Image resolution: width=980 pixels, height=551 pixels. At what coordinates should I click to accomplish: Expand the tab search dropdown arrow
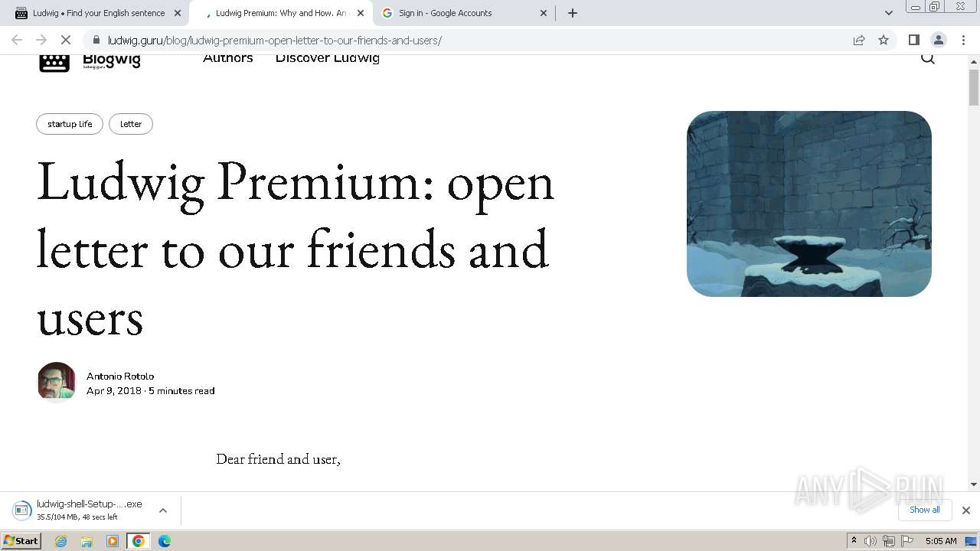pos(888,13)
